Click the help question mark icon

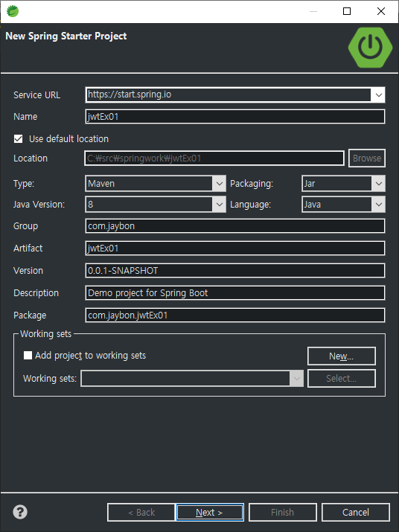pyautogui.click(x=20, y=512)
